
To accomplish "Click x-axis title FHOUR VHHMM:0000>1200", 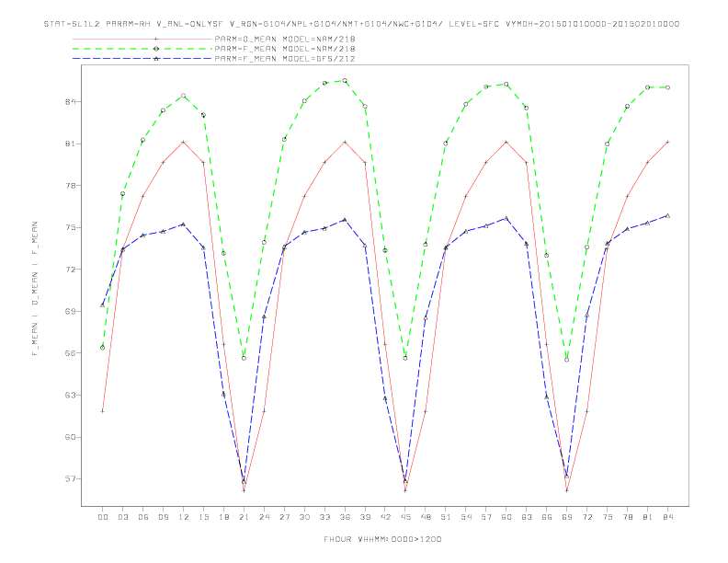I will click(x=382, y=539).
